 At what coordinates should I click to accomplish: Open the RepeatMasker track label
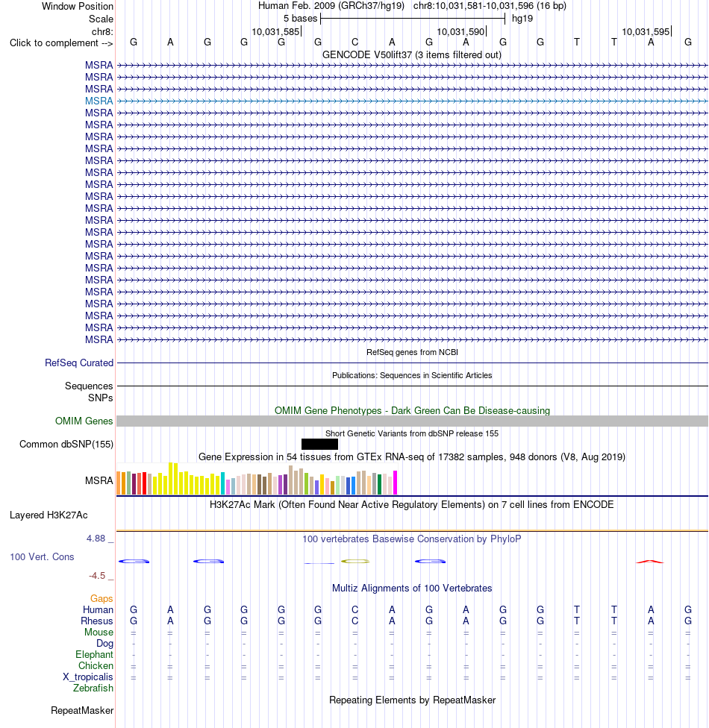(82, 711)
